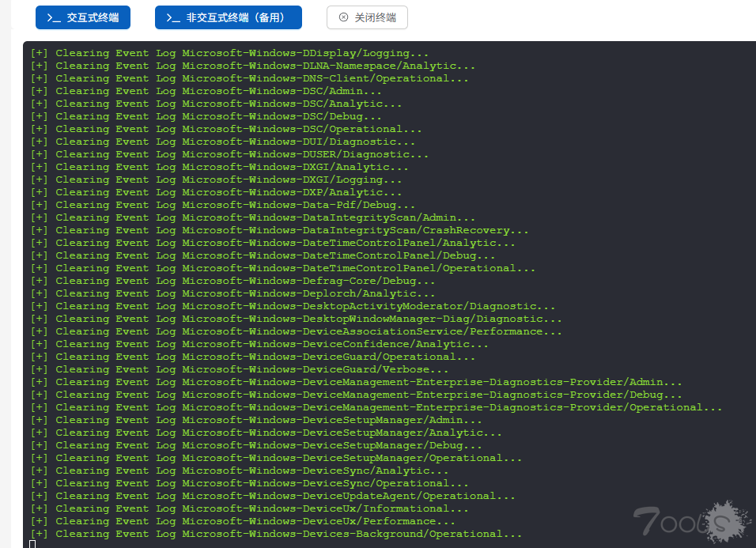Click the terminal cursor at the bottom line

[32, 544]
